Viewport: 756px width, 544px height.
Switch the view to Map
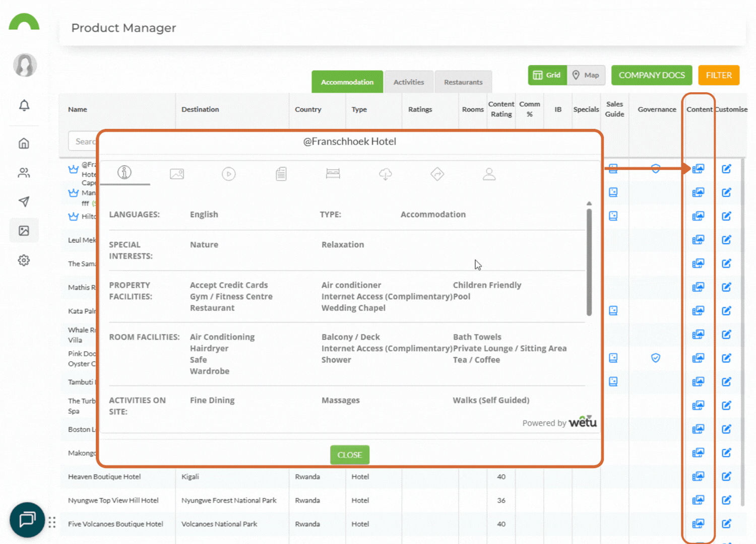point(586,75)
